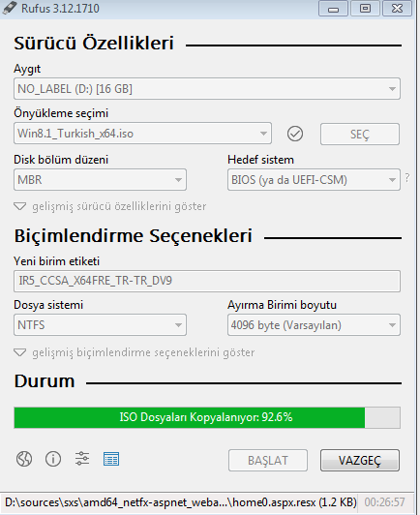Expand gelişmiş sürücü özelliklerini göster
The image size is (420, 515).
110,206
